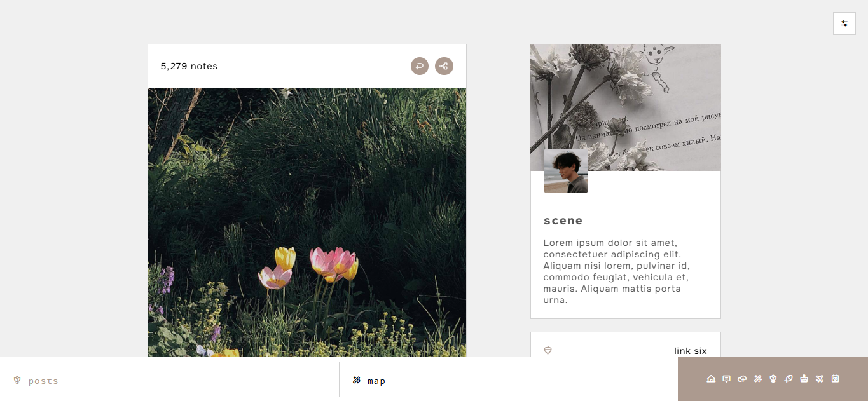Click the share icon on the post
The image size is (868, 401).
(444, 66)
